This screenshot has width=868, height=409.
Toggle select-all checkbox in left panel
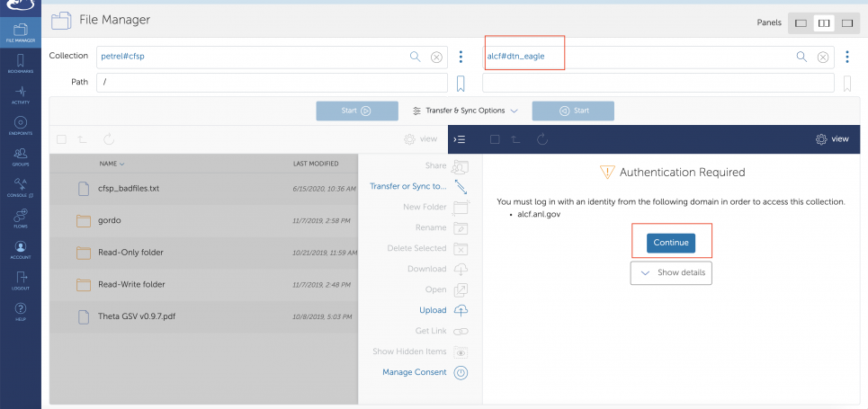click(x=61, y=139)
